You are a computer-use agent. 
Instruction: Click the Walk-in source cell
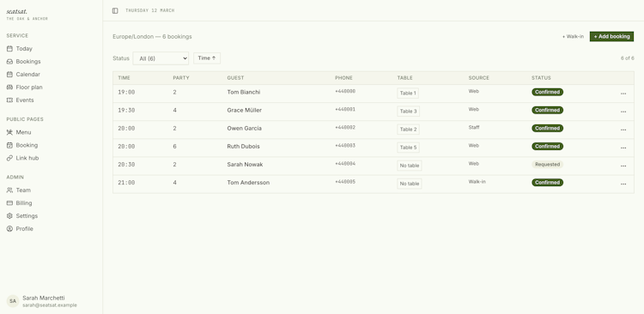point(477,181)
